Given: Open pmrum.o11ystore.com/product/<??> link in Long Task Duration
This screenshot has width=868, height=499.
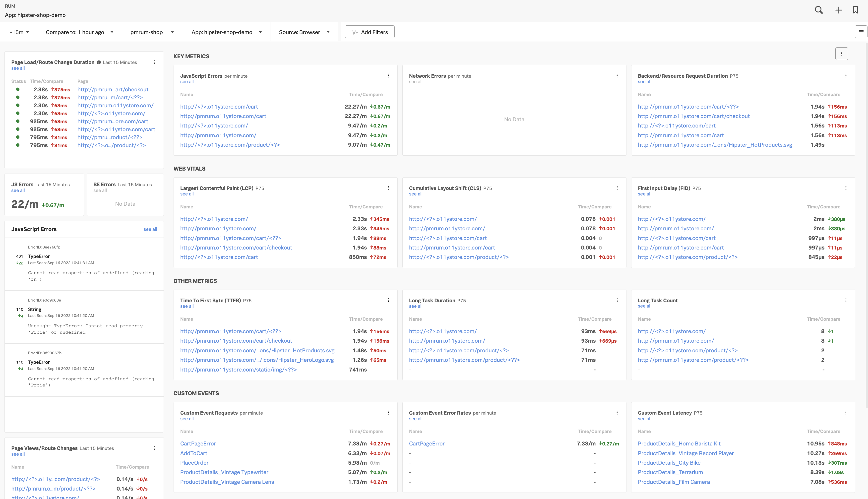Looking at the screenshot, I should (x=464, y=360).
